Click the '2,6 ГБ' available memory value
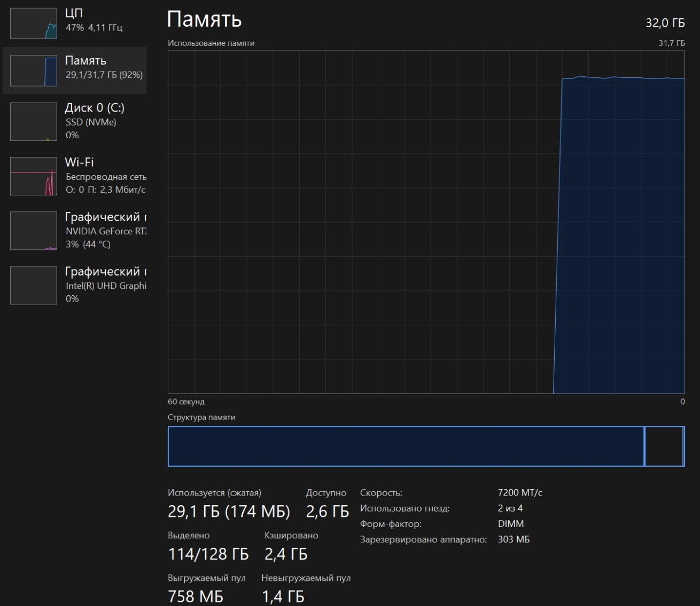The height and width of the screenshot is (606, 700). 328,511
